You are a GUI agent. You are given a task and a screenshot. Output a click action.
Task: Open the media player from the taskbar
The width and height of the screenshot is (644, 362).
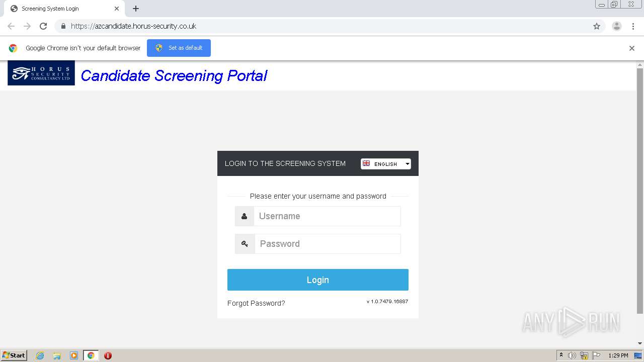74,355
